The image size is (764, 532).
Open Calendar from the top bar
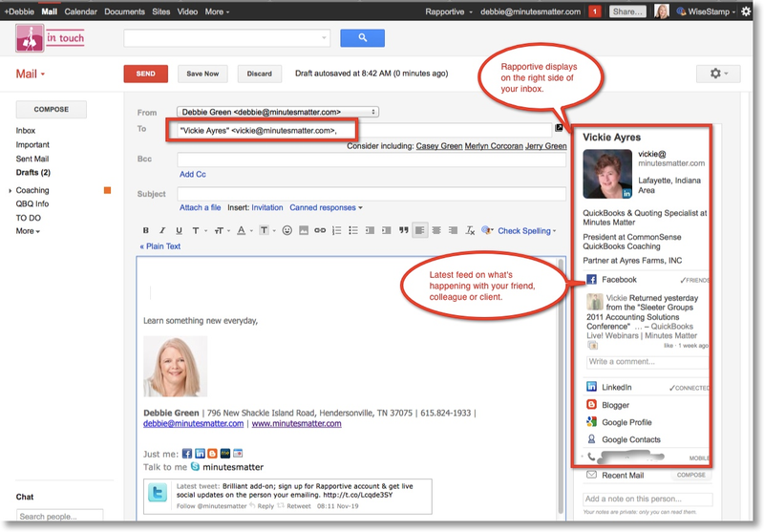click(x=80, y=11)
